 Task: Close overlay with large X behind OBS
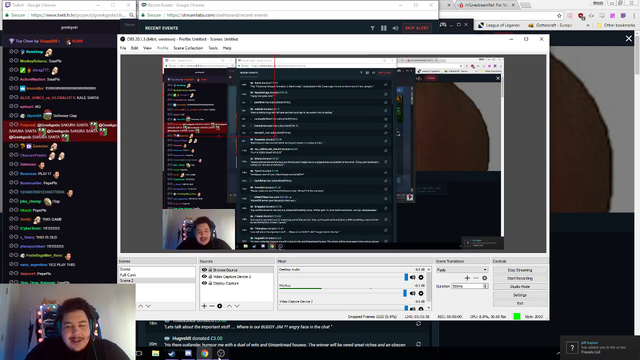(x=629, y=39)
